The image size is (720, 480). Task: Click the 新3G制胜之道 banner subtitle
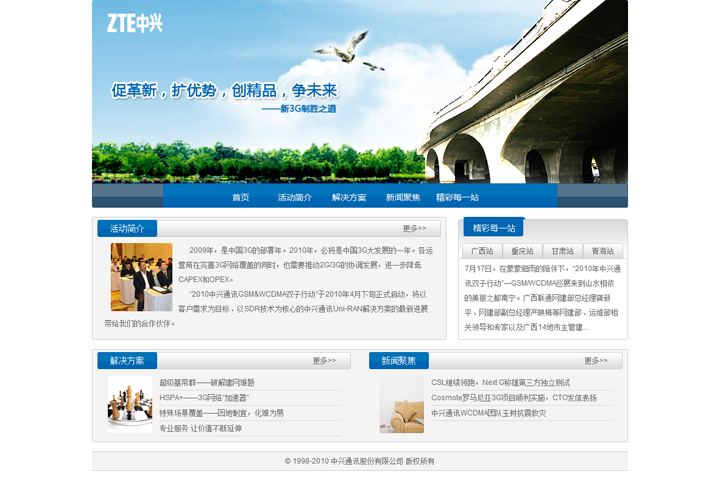299,109
